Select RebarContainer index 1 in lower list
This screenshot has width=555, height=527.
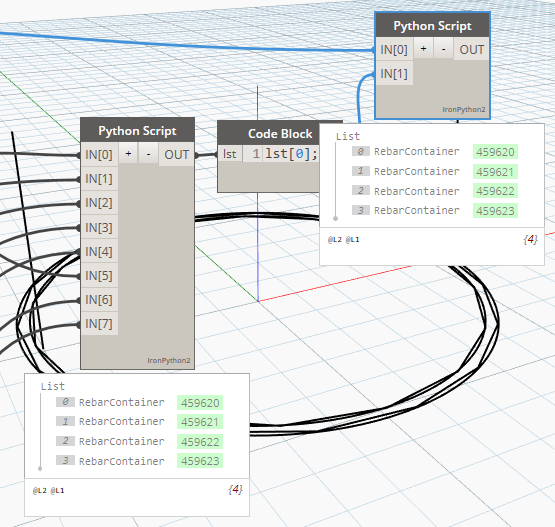click(121, 422)
